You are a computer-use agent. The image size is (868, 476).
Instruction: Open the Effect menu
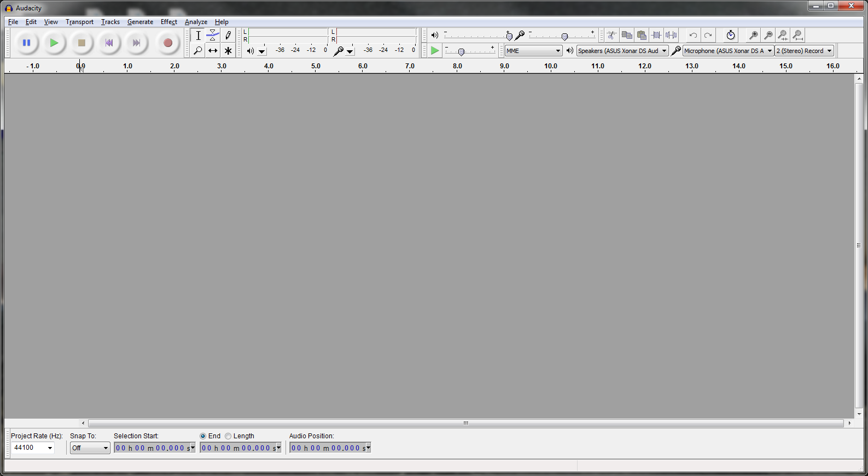click(168, 22)
